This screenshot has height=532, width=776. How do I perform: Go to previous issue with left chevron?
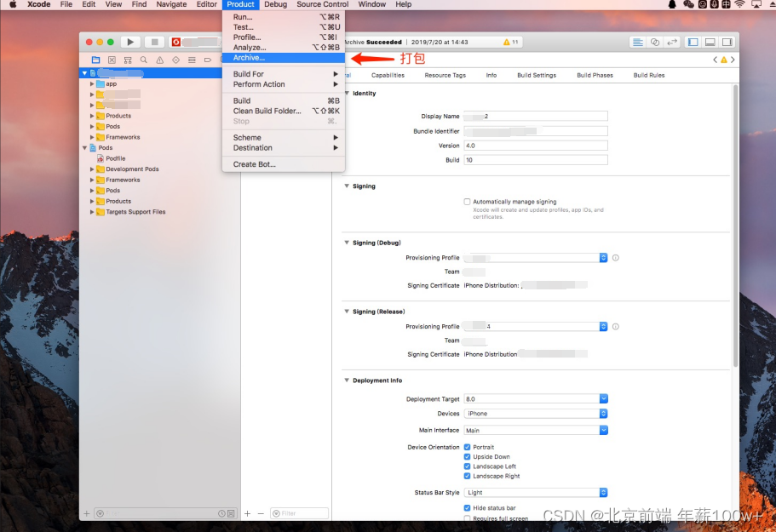[716, 60]
